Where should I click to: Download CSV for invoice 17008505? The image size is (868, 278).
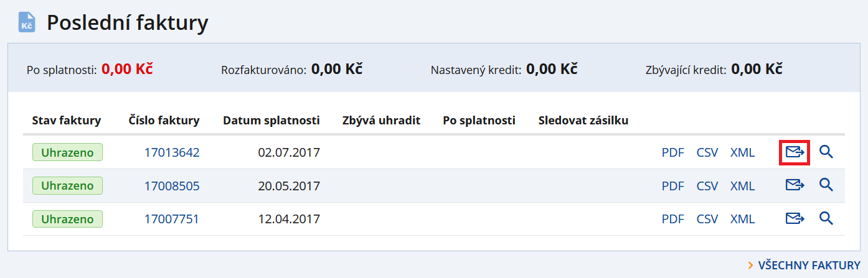tap(707, 185)
